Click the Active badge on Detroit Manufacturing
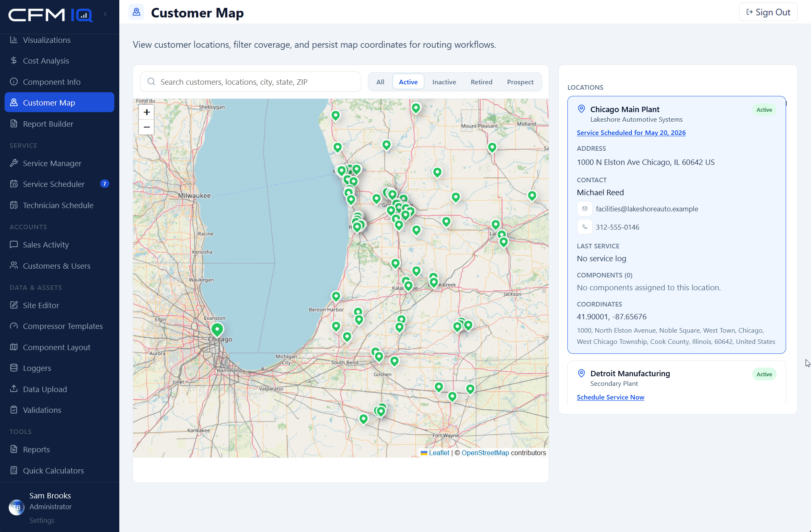This screenshot has height=532, width=811. [x=764, y=374]
